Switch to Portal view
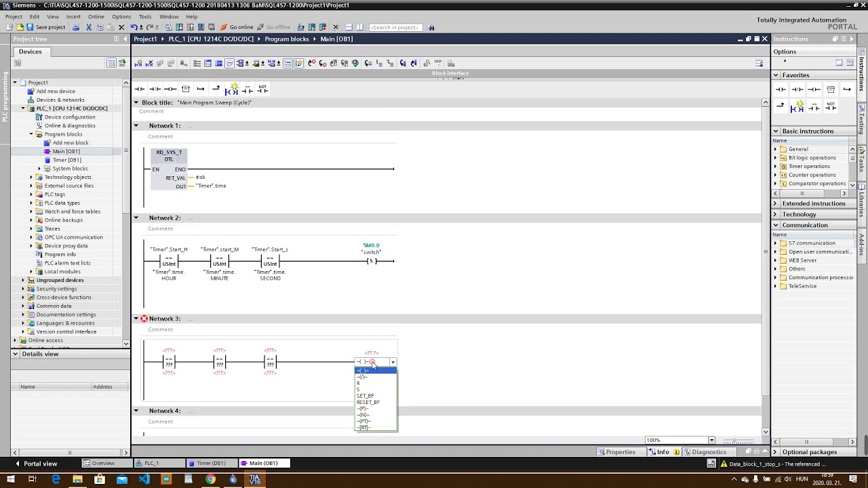Image resolution: width=868 pixels, height=488 pixels. (x=35, y=464)
